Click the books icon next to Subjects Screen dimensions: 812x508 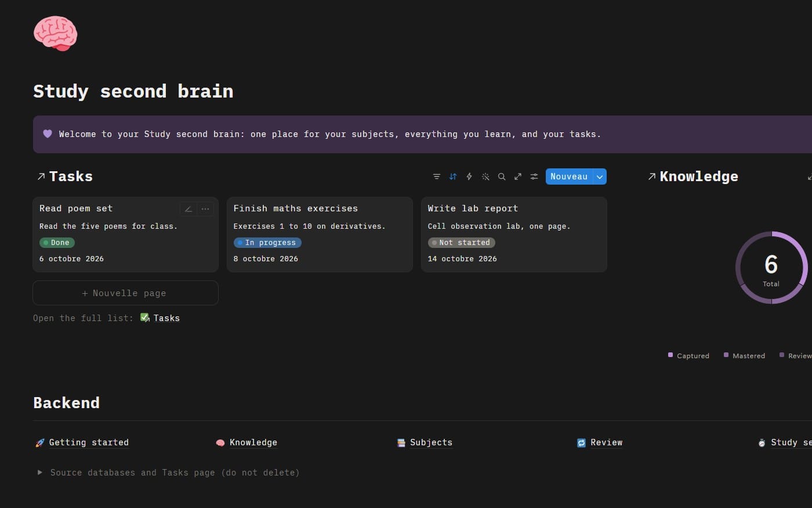(401, 443)
